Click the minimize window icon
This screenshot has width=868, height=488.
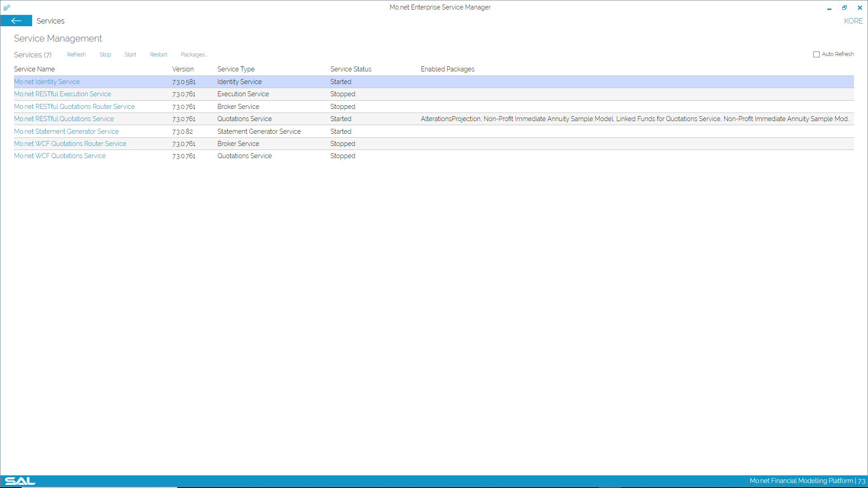[x=829, y=7]
